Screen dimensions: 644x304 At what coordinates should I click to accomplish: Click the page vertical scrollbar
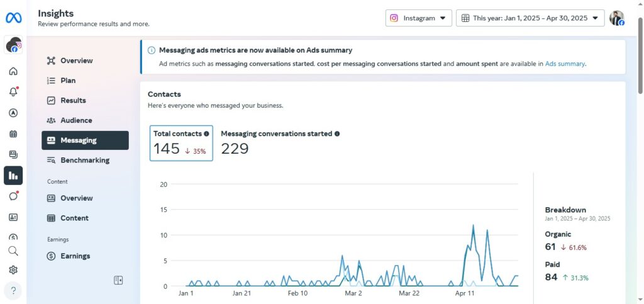click(640, 57)
